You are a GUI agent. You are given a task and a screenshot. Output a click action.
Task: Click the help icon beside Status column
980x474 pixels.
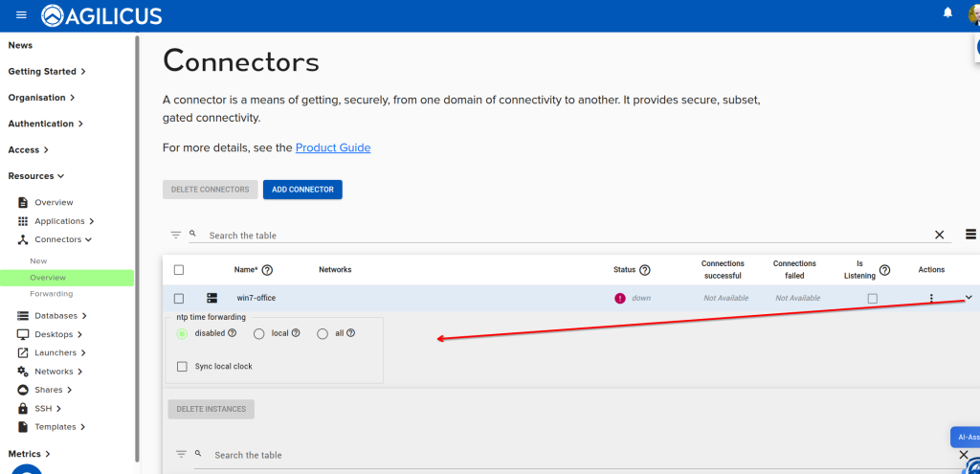(x=645, y=270)
